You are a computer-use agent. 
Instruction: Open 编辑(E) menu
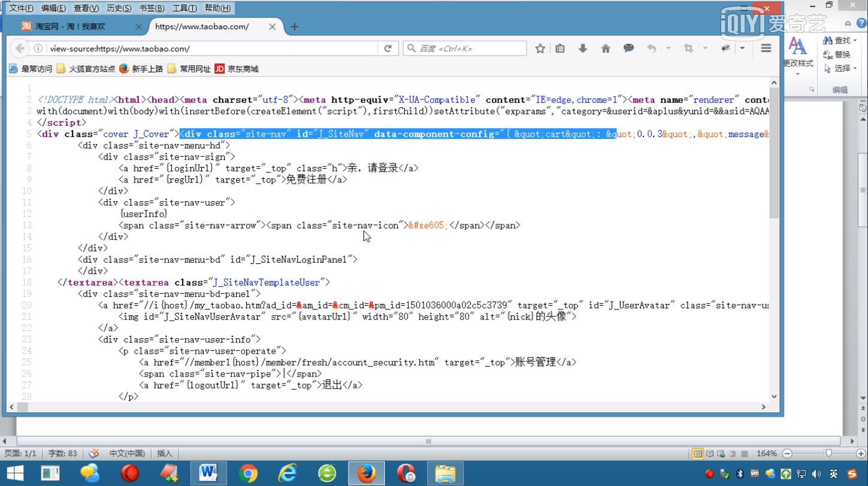[54, 8]
